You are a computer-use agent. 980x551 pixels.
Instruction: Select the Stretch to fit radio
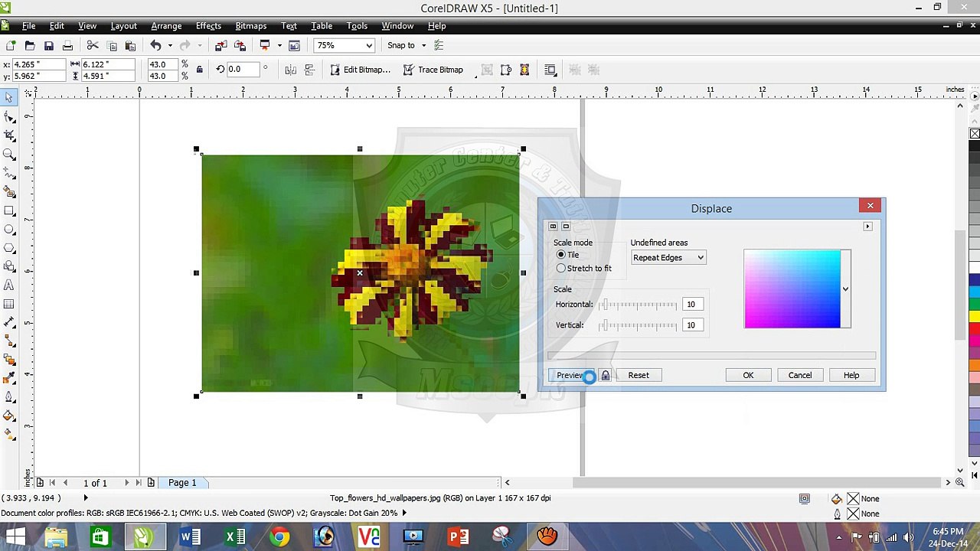click(x=561, y=269)
